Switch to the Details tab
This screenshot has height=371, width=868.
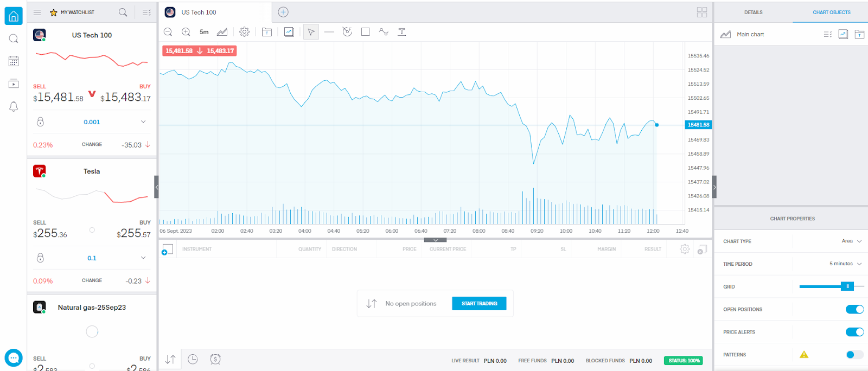[753, 12]
